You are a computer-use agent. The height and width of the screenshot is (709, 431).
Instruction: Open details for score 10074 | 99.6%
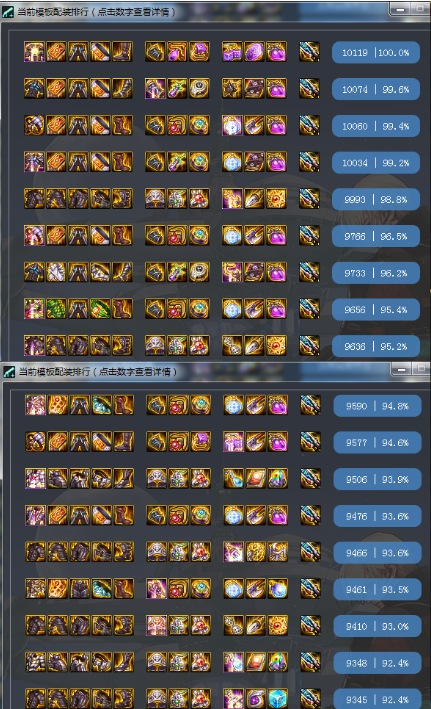[375, 90]
